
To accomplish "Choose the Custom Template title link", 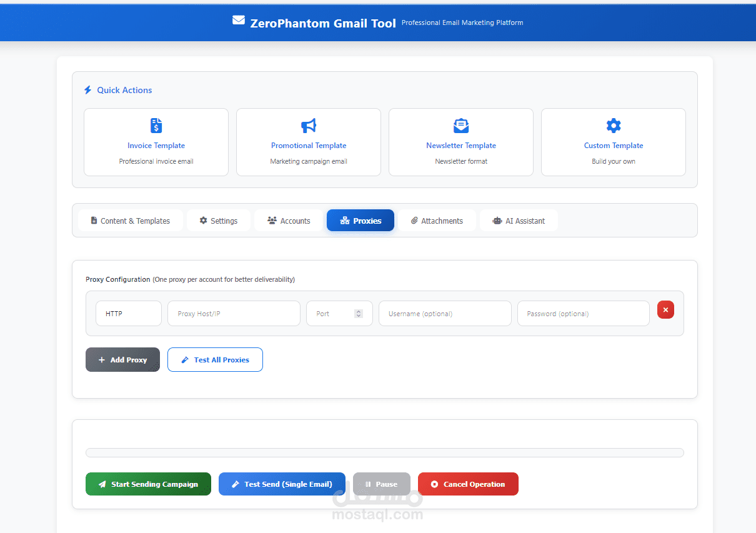I will pos(614,146).
